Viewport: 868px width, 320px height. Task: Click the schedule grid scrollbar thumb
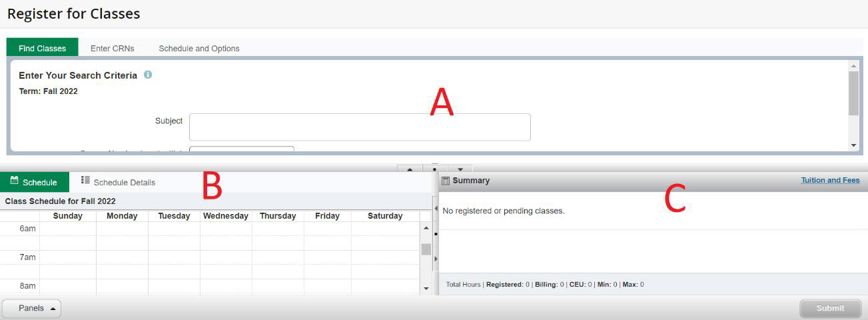pos(426,249)
